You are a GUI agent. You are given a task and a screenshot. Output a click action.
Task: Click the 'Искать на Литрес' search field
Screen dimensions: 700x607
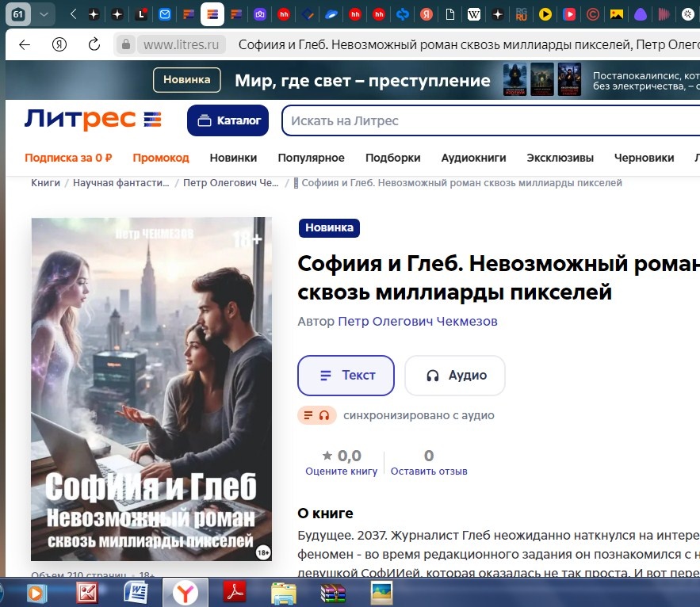(x=491, y=120)
